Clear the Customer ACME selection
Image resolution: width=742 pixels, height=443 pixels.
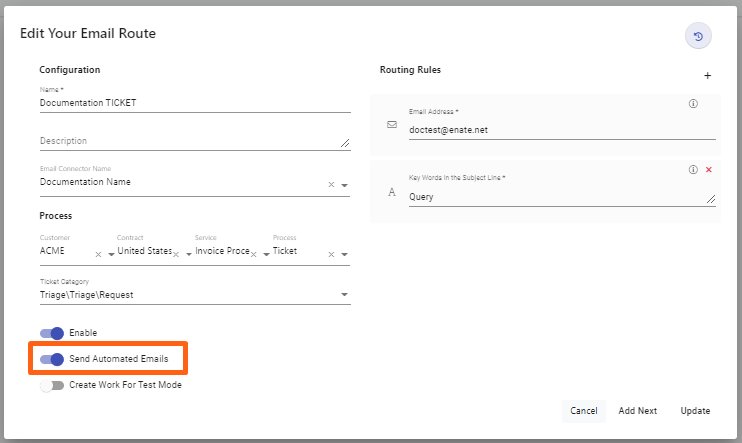coord(98,254)
